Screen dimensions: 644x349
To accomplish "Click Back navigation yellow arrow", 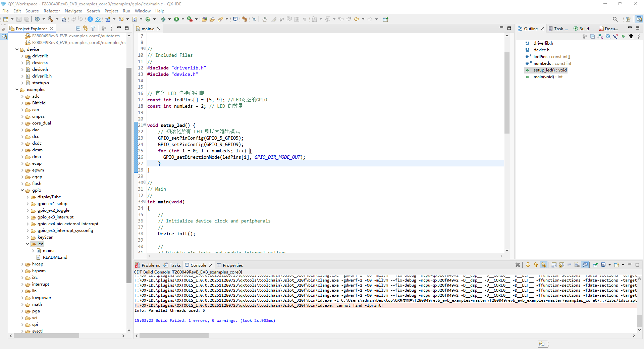I will (357, 19).
